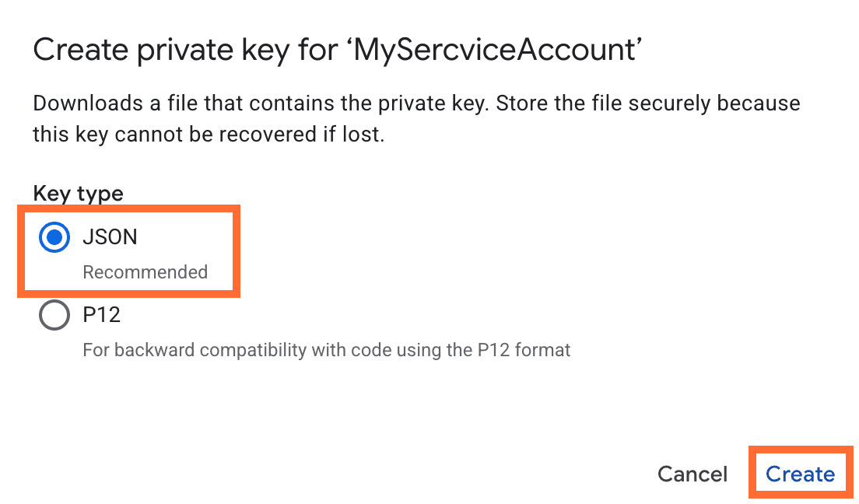Click the highlighted Create action area
Viewport: 859px width, 504px height.
pos(801,474)
